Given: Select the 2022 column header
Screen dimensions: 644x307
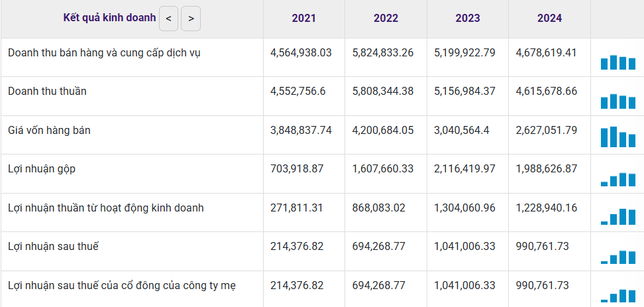Looking at the screenshot, I should pos(386,19).
